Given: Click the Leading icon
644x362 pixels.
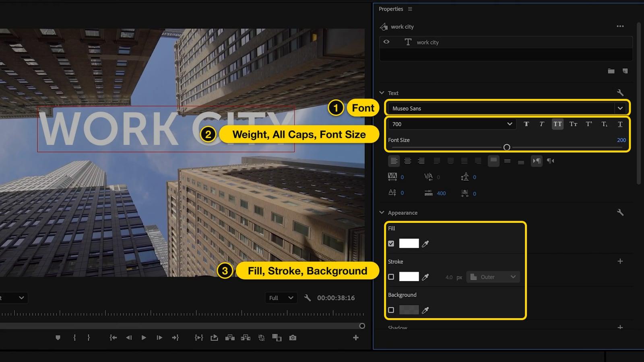Looking at the screenshot, I should [x=465, y=177].
